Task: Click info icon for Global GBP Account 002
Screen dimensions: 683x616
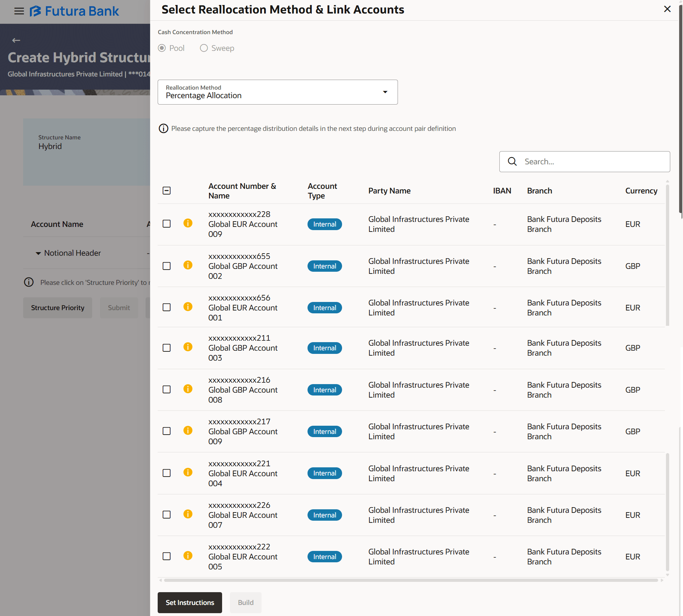Action: [x=188, y=265]
